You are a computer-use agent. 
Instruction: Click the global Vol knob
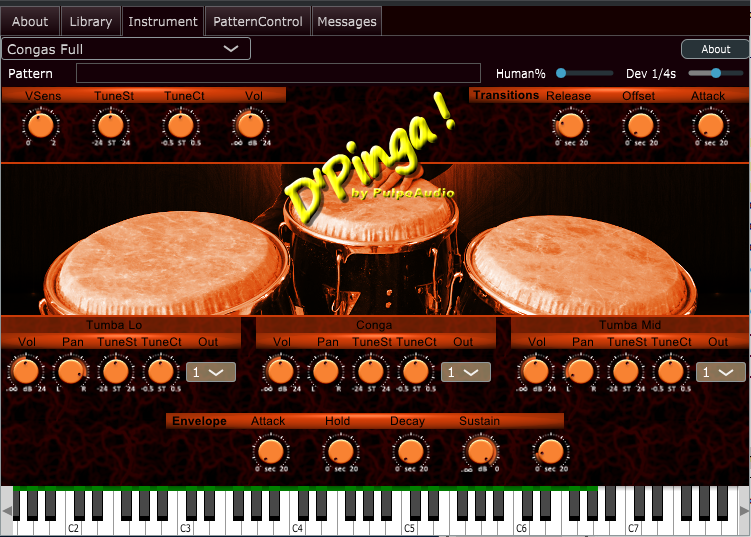point(251,126)
